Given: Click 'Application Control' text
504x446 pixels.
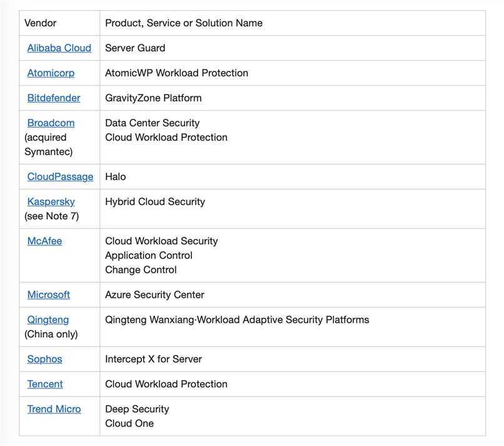Looking at the screenshot, I should pos(148,255).
